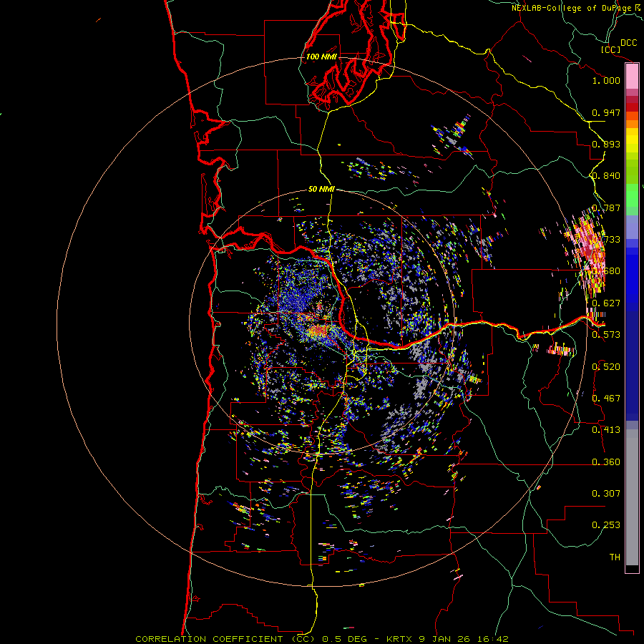Select the 0.520 scale value
Viewport: 644px width, 644px height.
coord(606,367)
